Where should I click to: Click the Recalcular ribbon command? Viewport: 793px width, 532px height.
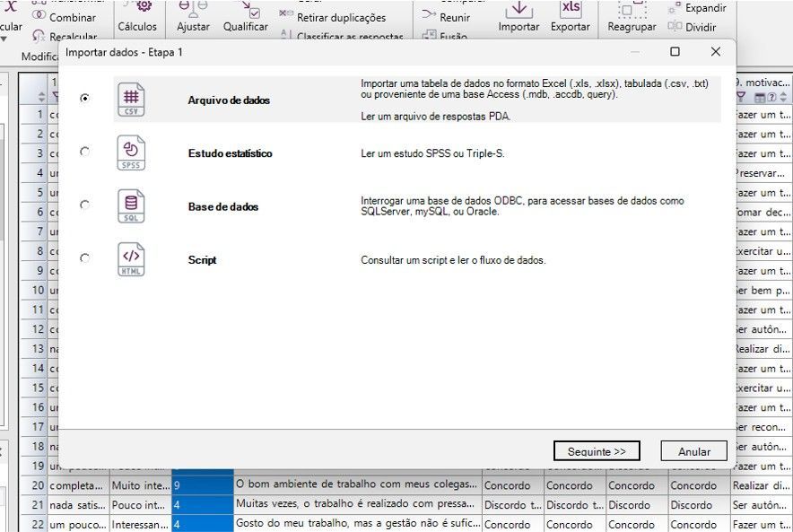65,36
